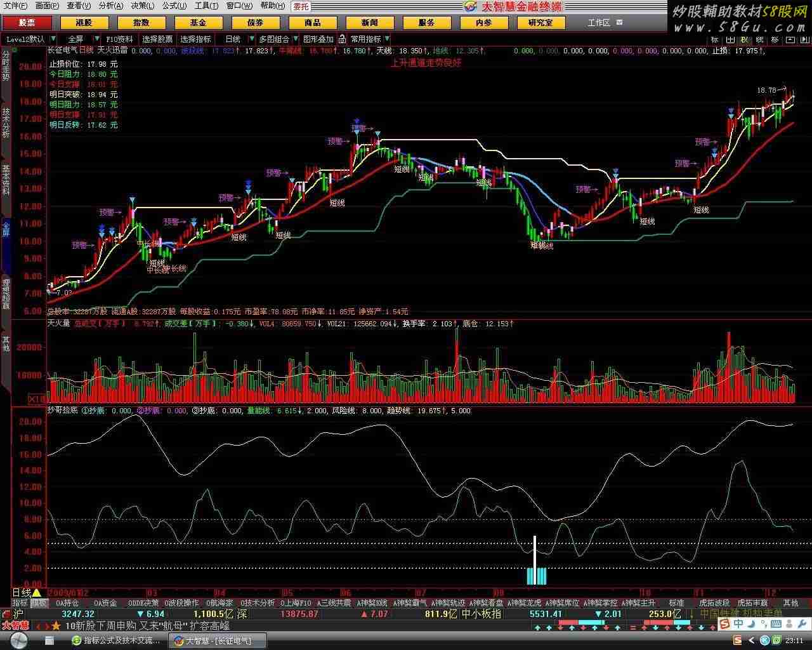Click the 图形叠加 toolbar button

coord(318,39)
